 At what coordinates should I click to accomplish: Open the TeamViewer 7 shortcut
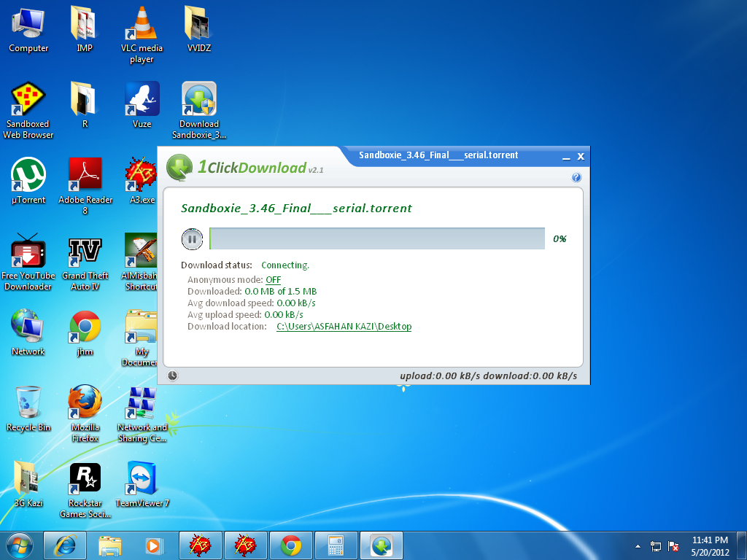(142, 478)
